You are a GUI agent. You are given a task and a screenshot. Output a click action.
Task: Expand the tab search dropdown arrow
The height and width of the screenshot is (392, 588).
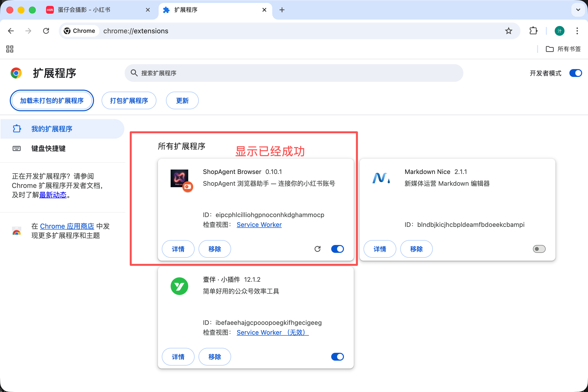(578, 10)
